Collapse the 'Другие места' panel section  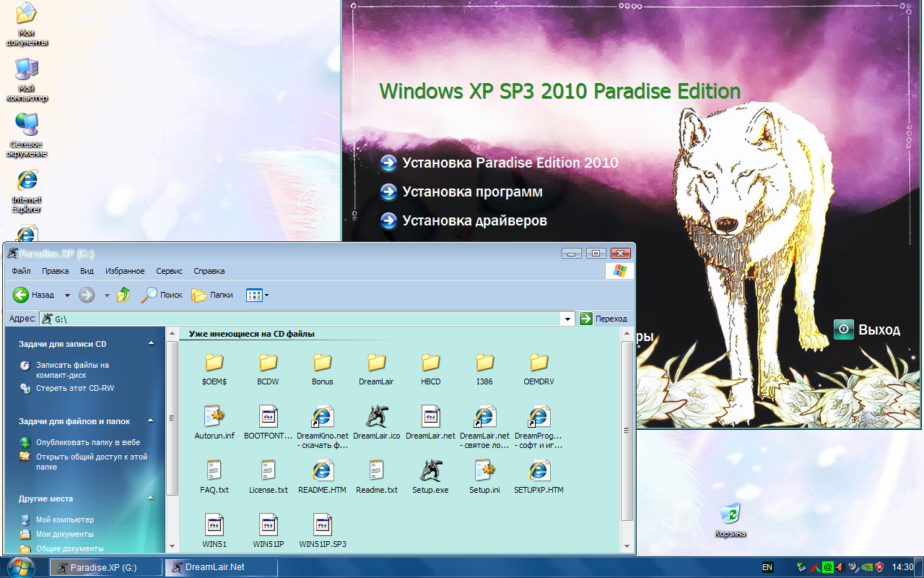tap(151, 499)
